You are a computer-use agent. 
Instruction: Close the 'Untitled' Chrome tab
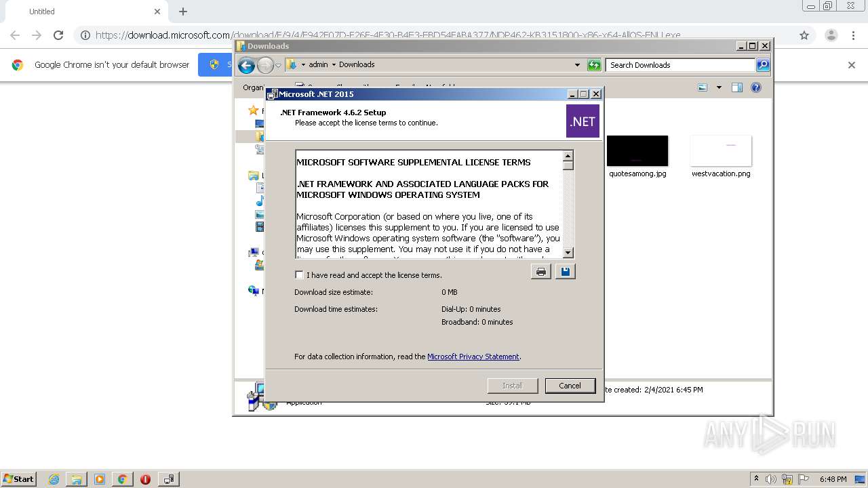[x=157, y=12]
